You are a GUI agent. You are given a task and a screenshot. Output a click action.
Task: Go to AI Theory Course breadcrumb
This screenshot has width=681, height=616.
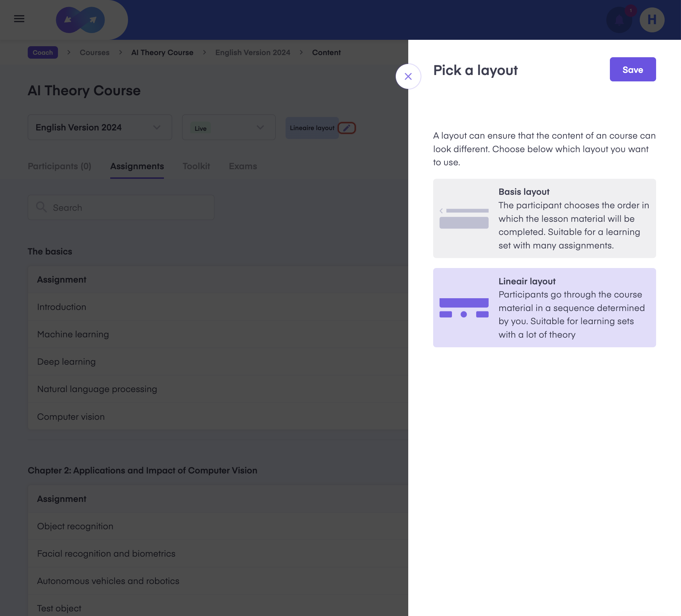tap(162, 53)
